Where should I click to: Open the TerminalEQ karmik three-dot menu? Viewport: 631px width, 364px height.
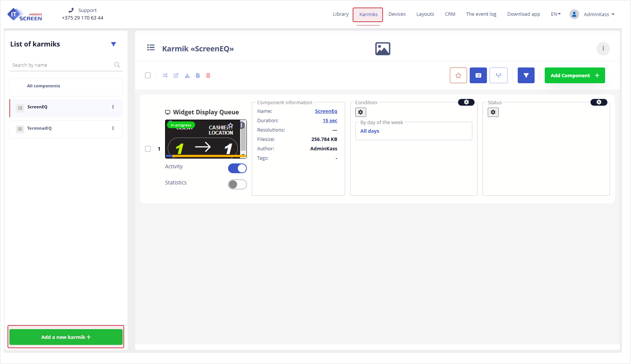click(x=113, y=128)
